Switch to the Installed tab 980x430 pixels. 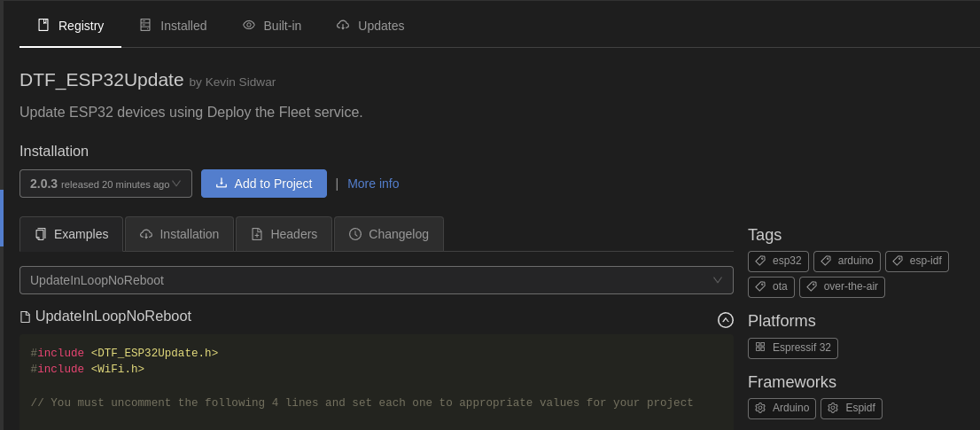[173, 26]
